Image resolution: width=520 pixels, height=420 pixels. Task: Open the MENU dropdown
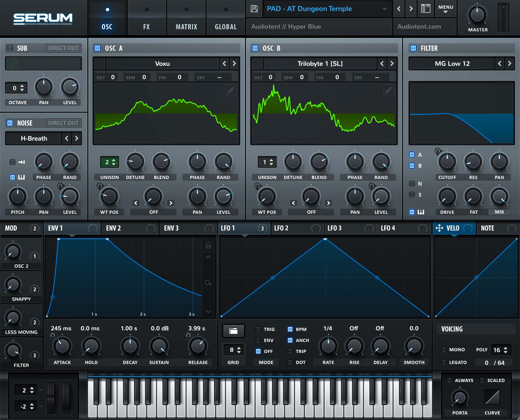click(446, 9)
